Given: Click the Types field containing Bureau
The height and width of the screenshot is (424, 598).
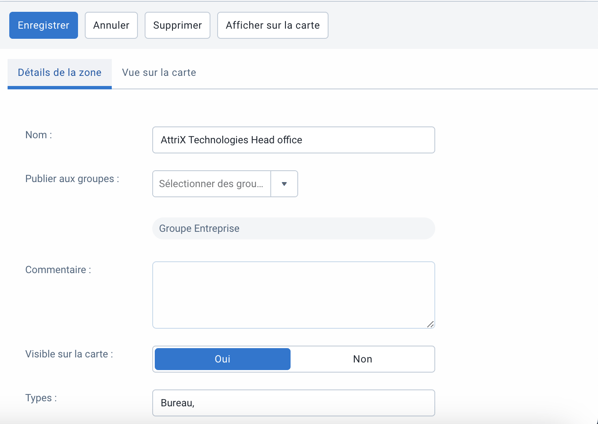Looking at the screenshot, I should [293, 403].
